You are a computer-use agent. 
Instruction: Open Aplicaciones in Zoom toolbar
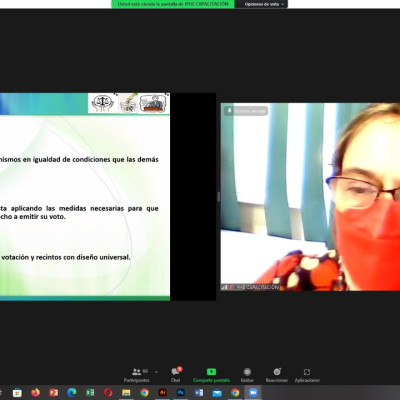point(307,375)
